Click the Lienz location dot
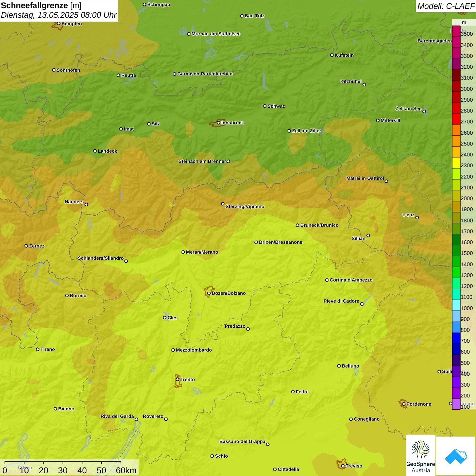 (417, 217)
